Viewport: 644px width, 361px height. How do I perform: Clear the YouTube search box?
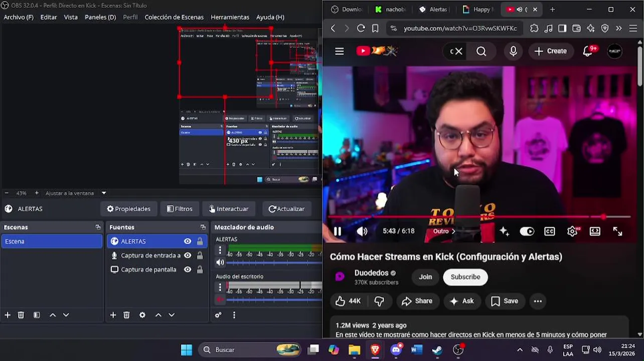coord(459,51)
